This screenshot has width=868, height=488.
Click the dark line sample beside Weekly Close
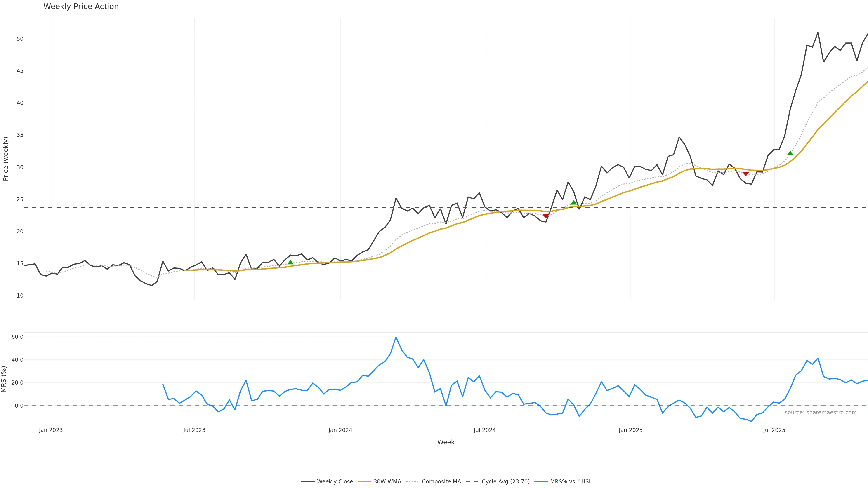point(308,482)
